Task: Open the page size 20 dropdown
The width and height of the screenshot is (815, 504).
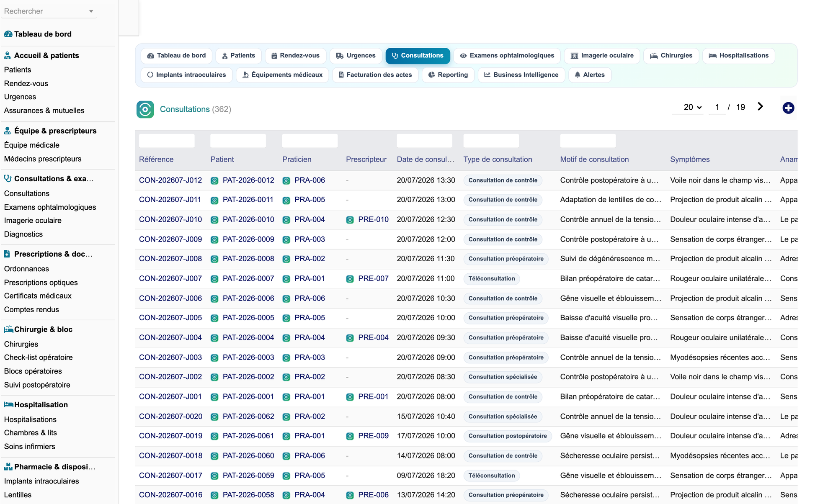Action: click(x=688, y=107)
